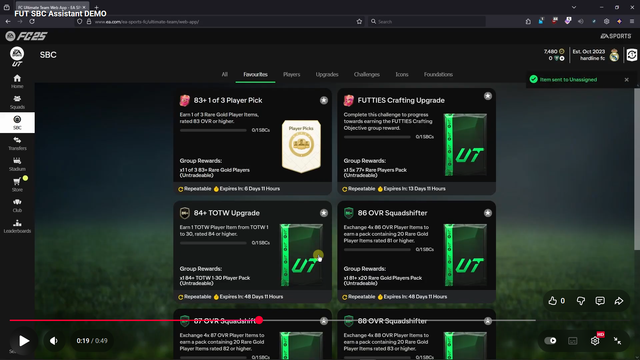Click the FUTTIES Crafting pack image
The height and width of the screenshot is (360, 640).
[x=466, y=144]
